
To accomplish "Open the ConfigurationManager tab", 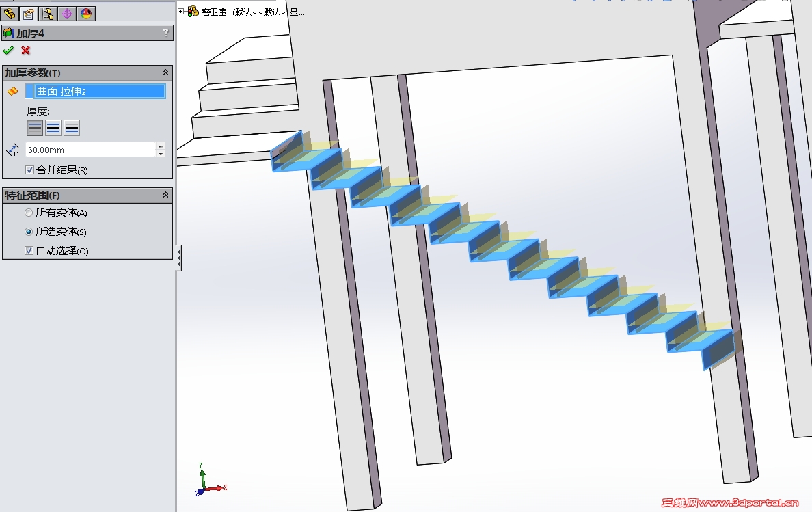I will pyautogui.click(x=48, y=14).
